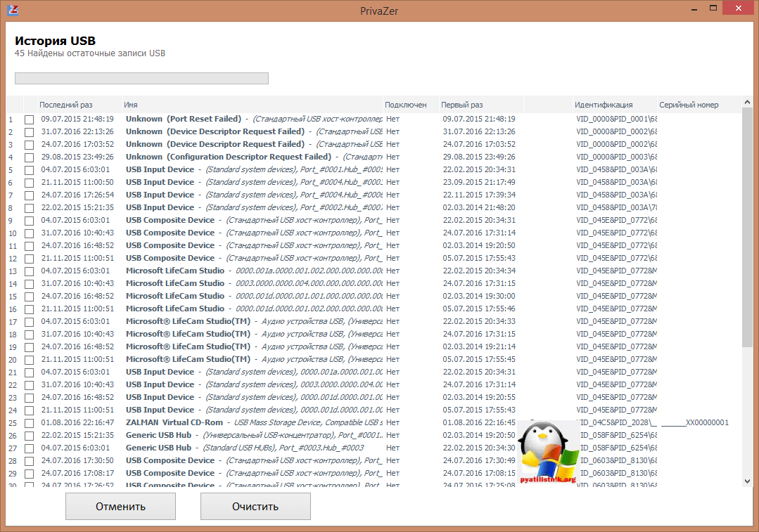The image size is (759, 532).
Task: Click the "Первый раз" column header
Action: [461, 105]
